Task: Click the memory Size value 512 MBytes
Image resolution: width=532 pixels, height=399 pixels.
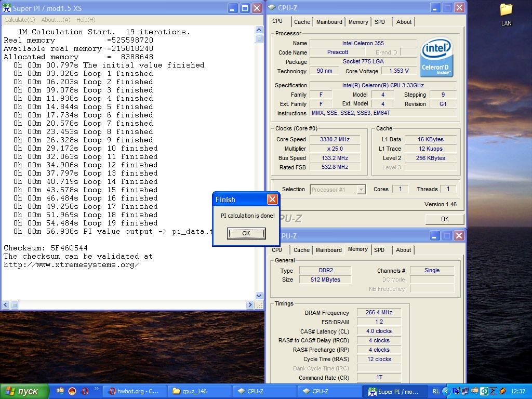Action: [325, 280]
